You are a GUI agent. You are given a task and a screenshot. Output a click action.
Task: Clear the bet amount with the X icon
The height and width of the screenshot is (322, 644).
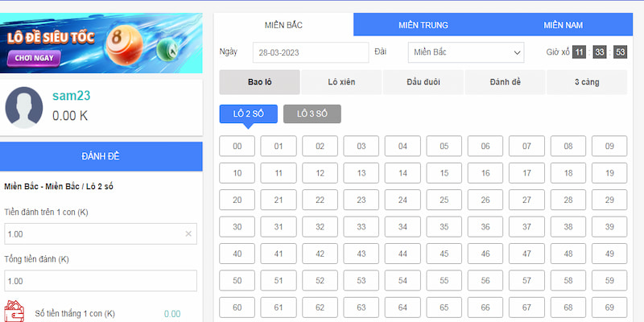tap(188, 233)
